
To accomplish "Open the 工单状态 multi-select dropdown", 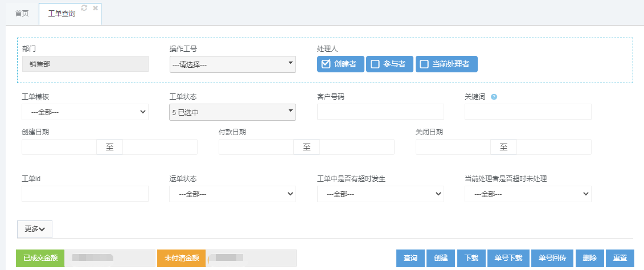I will pos(232,112).
